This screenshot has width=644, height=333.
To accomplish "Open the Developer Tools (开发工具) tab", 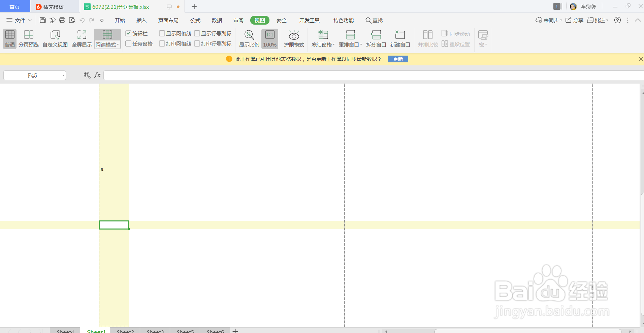I will click(310, 20).
